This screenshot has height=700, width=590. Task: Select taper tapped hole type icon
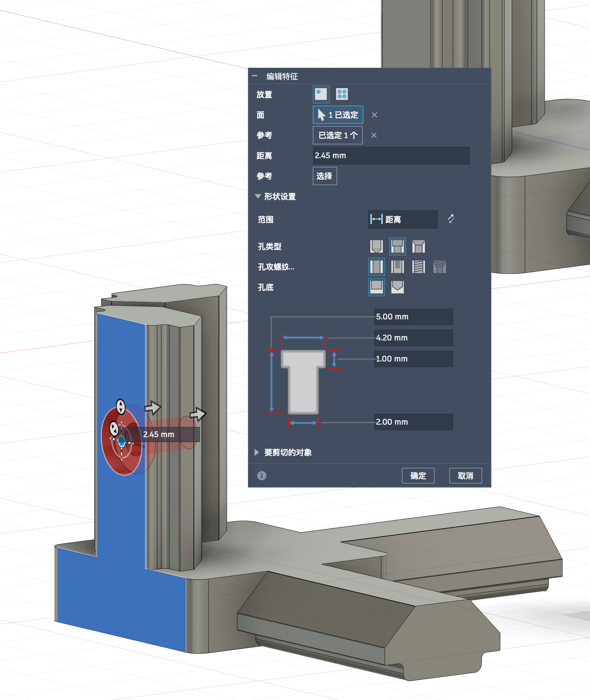439,267
